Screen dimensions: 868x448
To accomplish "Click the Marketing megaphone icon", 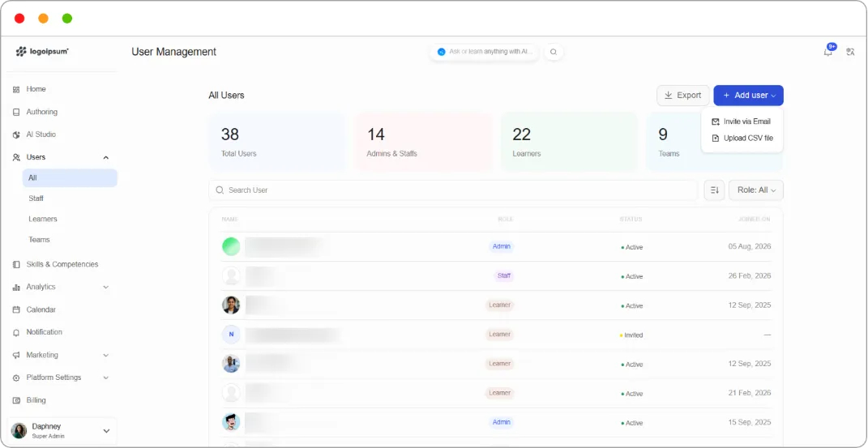I will coord(16,355).
